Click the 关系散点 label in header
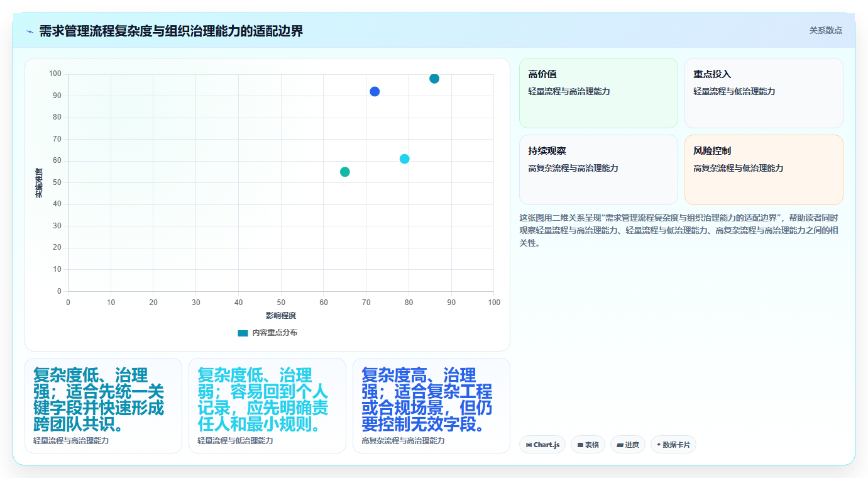The image size is (868, 478). tap(825, 31)
